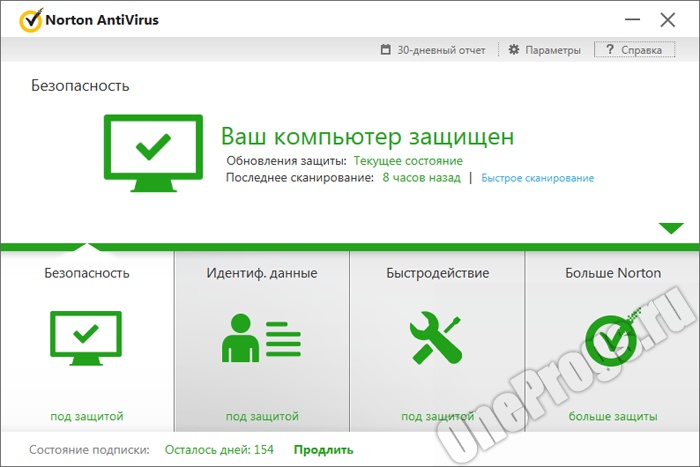Screen dimensions: 700x467
Task: Open Параметры settings
Action: coord(545,50)
